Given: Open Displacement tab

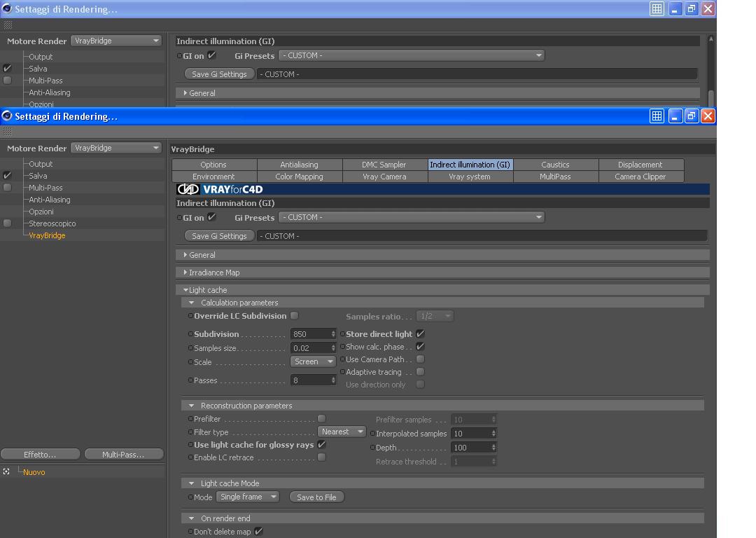Looking at the screenshot, I should tap(640, 165).
